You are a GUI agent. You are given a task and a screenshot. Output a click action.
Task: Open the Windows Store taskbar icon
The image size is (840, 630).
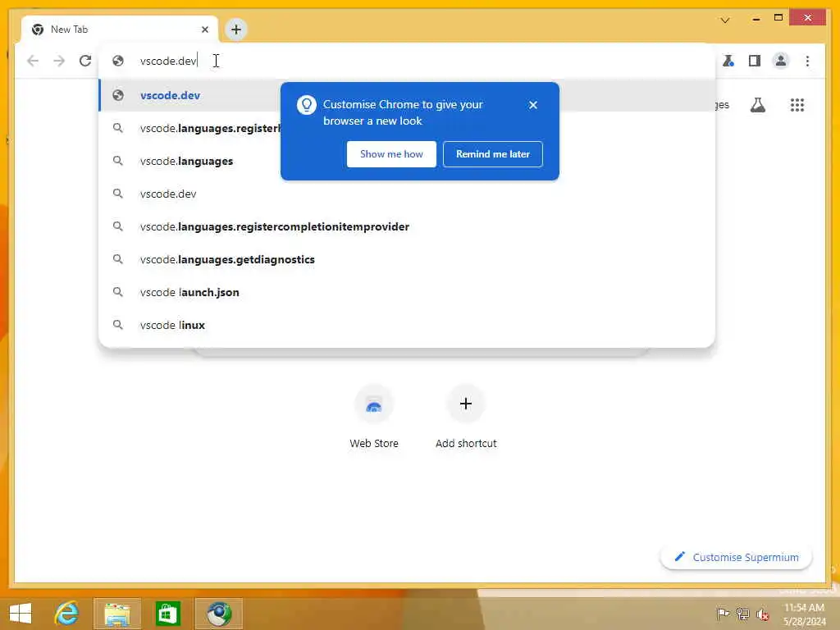pos(167,614)
